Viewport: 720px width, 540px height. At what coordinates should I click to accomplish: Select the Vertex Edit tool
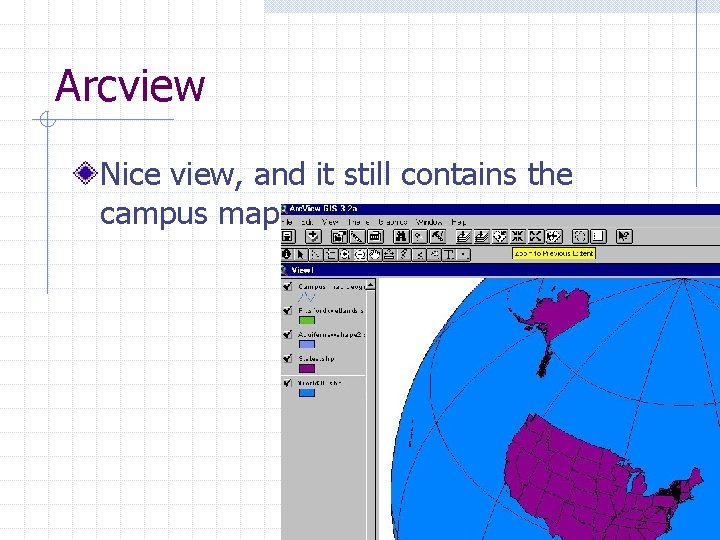315,254
